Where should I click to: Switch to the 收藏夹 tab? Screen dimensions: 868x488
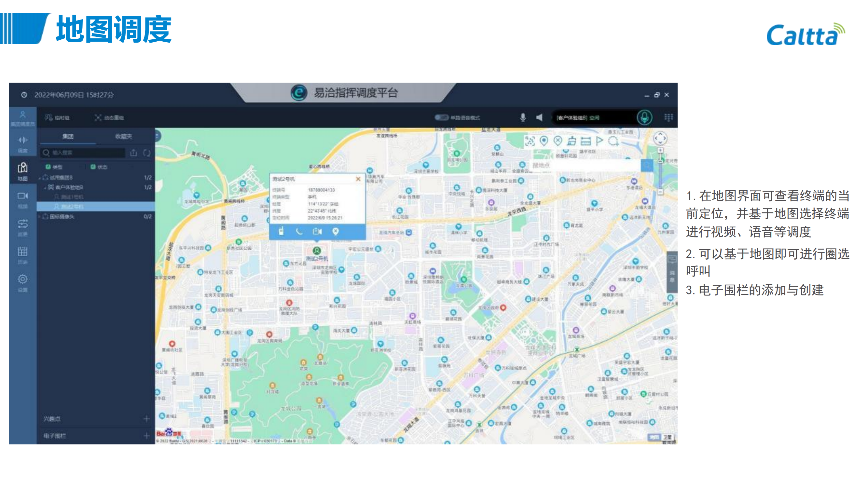pyautogui.click(x=124, y=136)
